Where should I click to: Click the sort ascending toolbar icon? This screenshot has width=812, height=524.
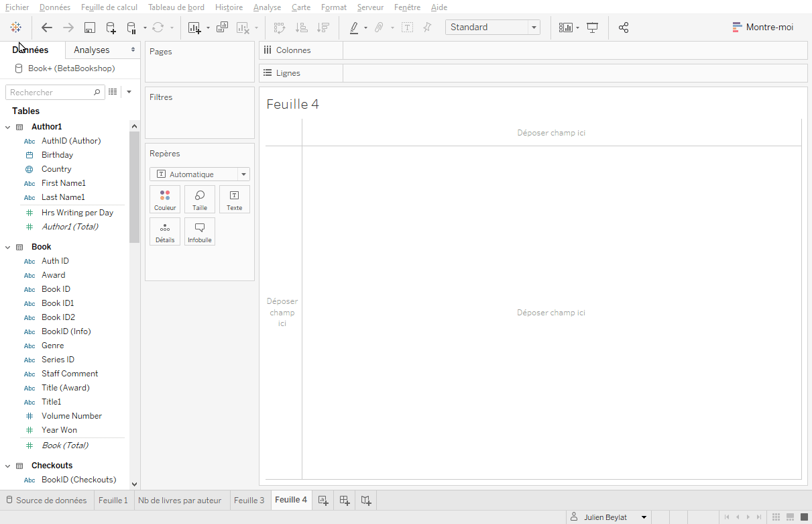pos(302,28)
